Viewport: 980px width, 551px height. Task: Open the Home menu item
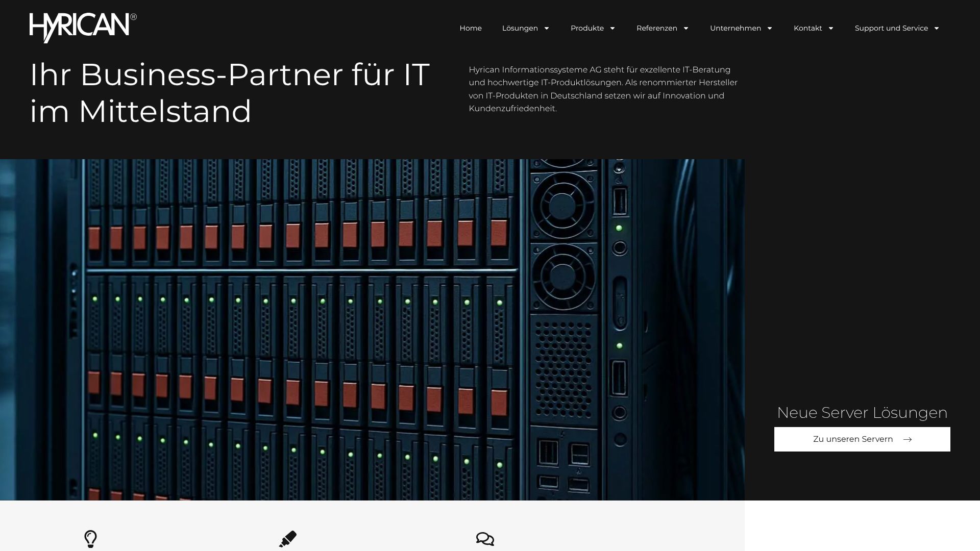coord(470,28)
